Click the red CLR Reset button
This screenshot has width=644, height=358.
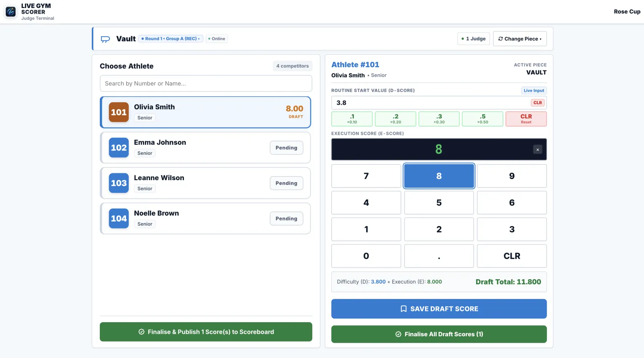tap(526, 119)
